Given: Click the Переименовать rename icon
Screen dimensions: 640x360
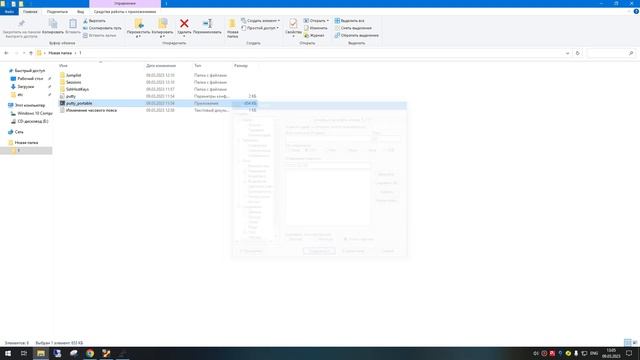Looking at the screenshot, I should (207, 24).
